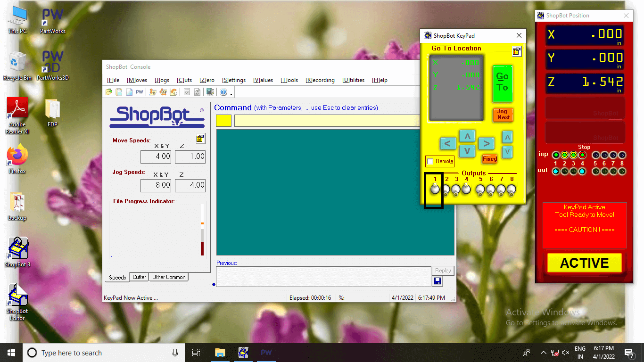Open the calculator tool icon
The width and height of the screenshot is (644, 362).
pos(210,92)
